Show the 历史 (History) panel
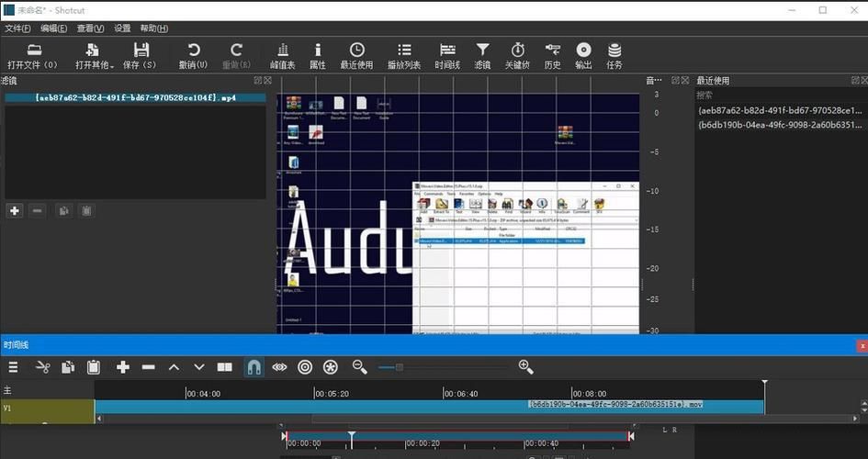This screenshot has width=868, height=459. pyautogui.click(x=552, y=54)
